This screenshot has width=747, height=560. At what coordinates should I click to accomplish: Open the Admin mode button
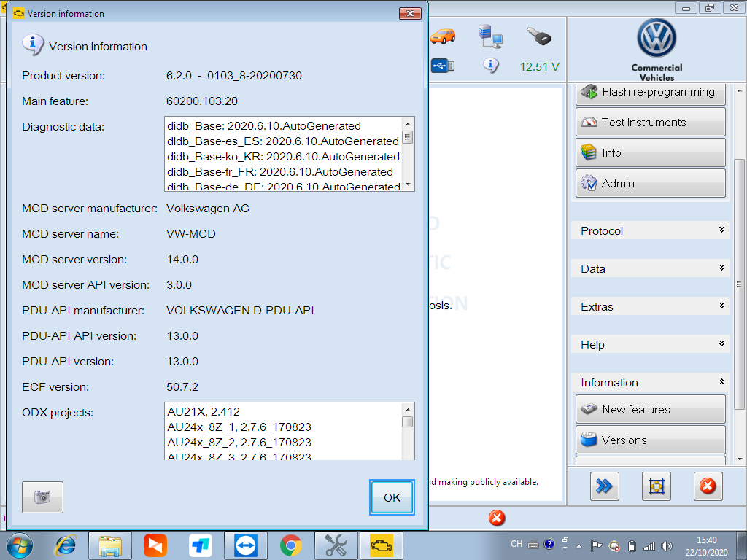[650, 183]
